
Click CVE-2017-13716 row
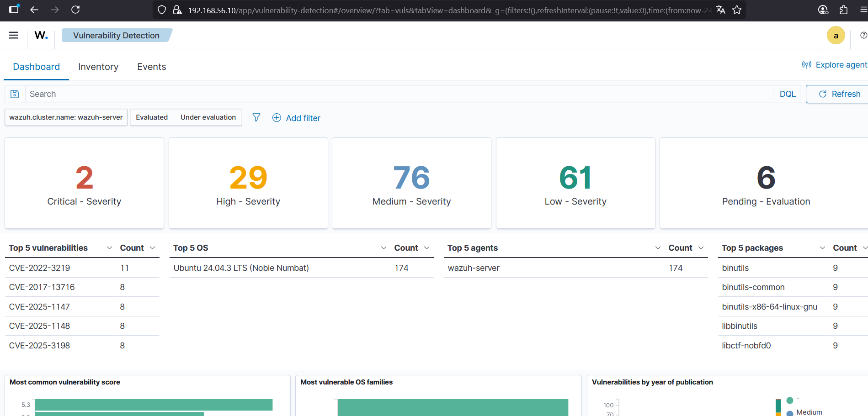pyautogui.click(x=82, y=287)
